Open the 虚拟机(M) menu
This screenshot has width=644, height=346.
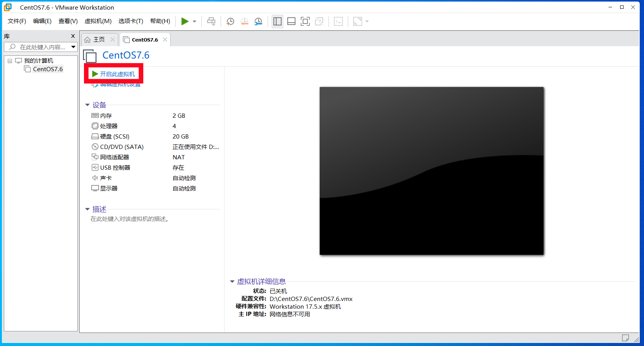coord(98,21)
